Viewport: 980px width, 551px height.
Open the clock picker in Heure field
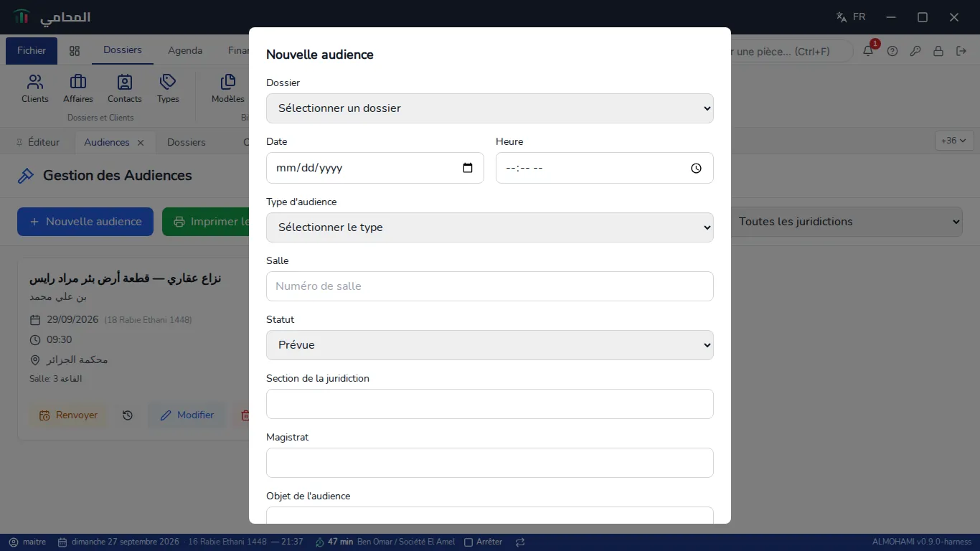click(x=696, y=168)
